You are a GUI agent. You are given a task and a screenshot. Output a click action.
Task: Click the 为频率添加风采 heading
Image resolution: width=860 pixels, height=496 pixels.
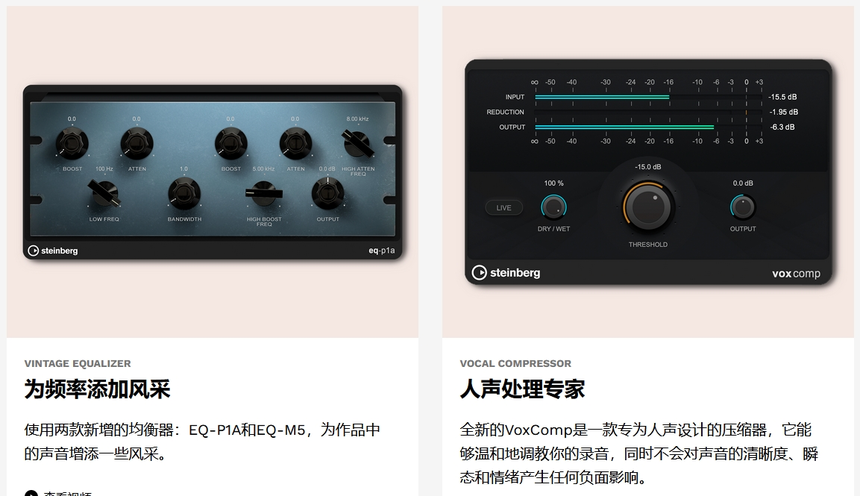(97, 389)
